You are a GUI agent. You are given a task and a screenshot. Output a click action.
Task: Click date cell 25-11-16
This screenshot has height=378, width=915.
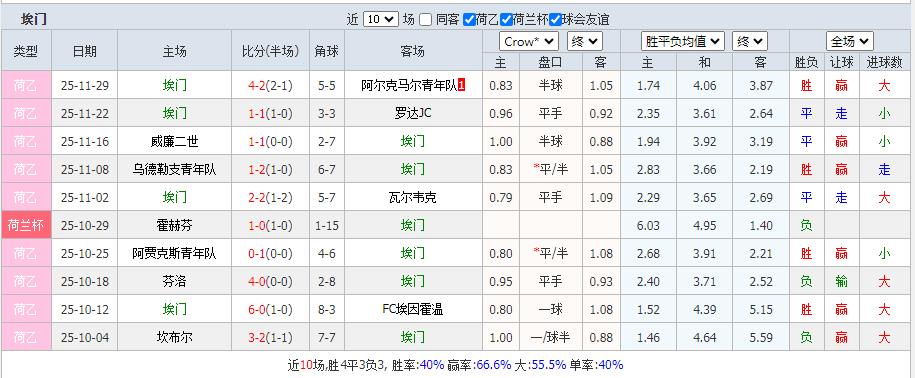[85, 142]
